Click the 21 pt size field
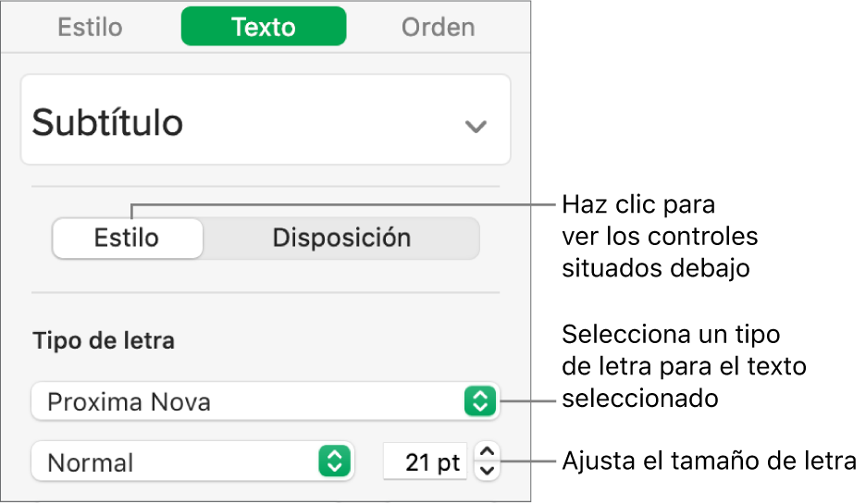The width and height of the screenshot is (866, 504). click(426, 461)
